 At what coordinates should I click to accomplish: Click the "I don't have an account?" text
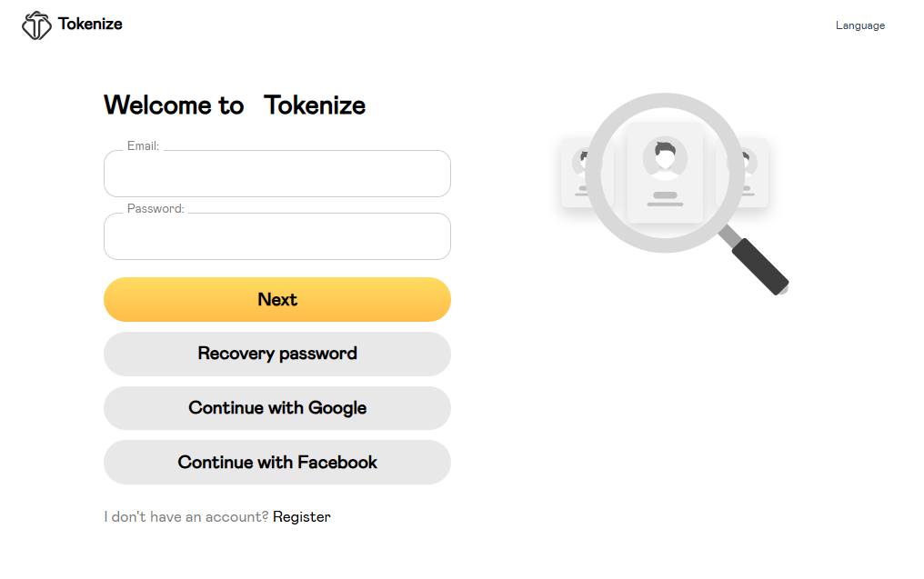185,516
